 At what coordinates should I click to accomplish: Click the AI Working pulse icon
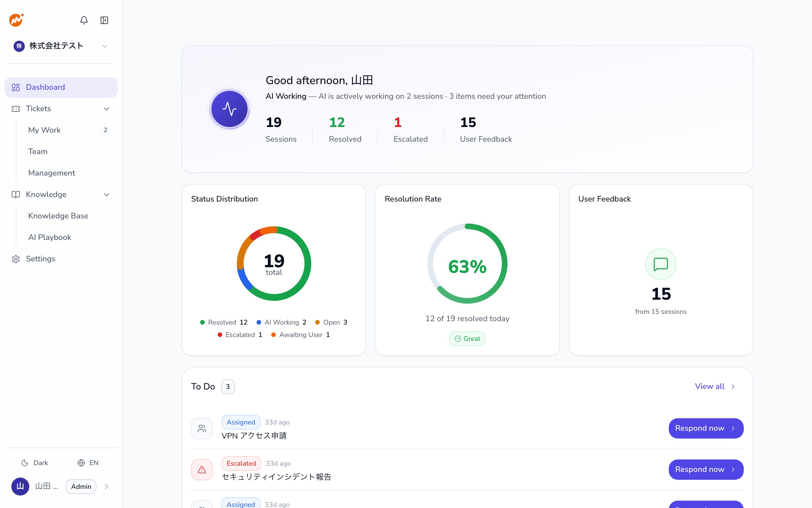tap(230, 109)
